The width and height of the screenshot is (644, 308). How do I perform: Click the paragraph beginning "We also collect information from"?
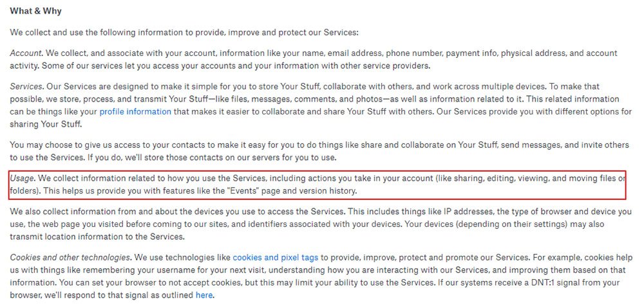click(321, 224)
